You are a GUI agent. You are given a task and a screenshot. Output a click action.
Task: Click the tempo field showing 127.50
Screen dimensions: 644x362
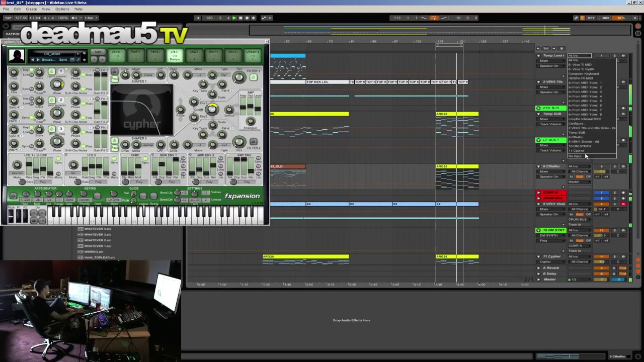[21, 18]
